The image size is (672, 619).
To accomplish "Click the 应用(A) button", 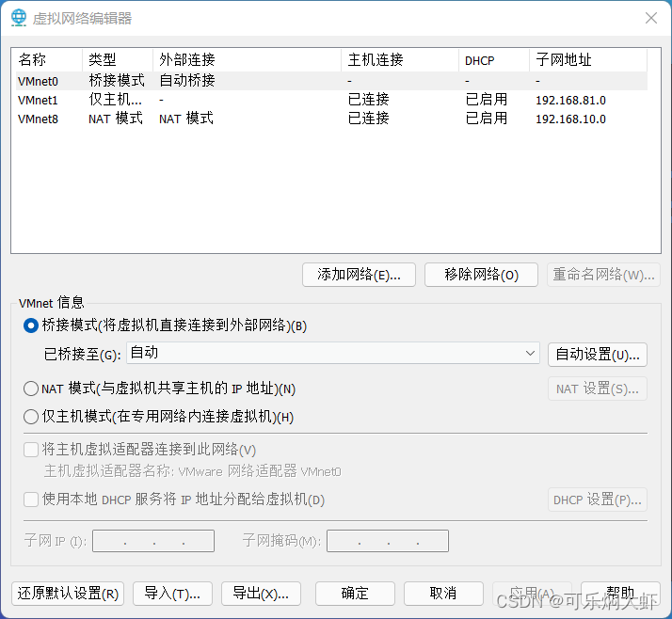I will [x=532, y=594].
